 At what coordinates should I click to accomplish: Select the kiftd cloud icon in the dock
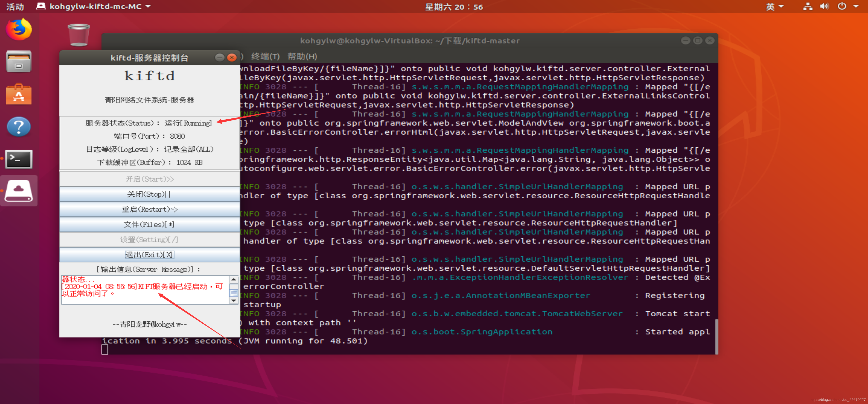click(19, 190)
